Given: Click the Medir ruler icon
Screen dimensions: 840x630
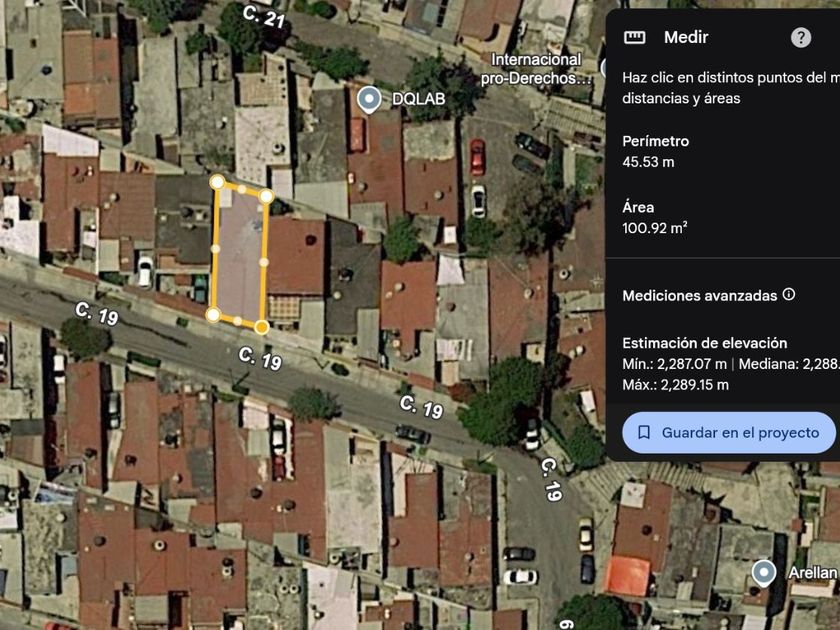Looking at the screenshot, I should 635,38.
